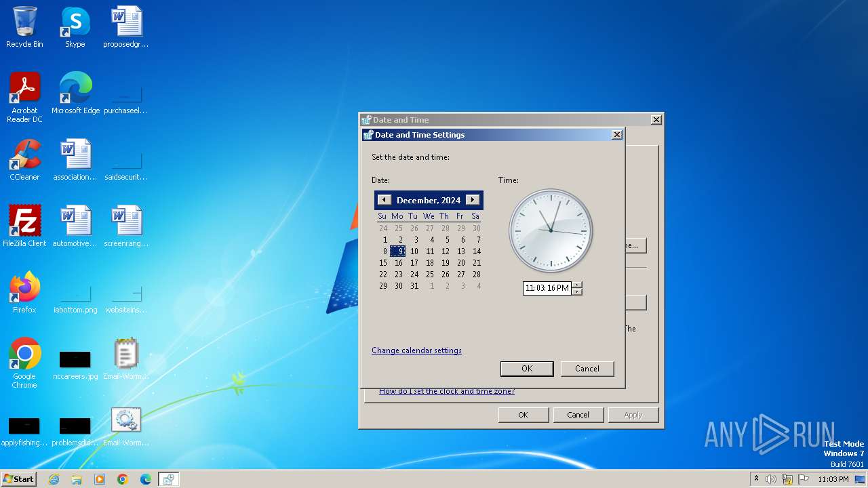The width and height of the screenshot is (868, 488).
Task: Launch Acrobat Reader DC shortcut
Action: (x=24, y=98)
